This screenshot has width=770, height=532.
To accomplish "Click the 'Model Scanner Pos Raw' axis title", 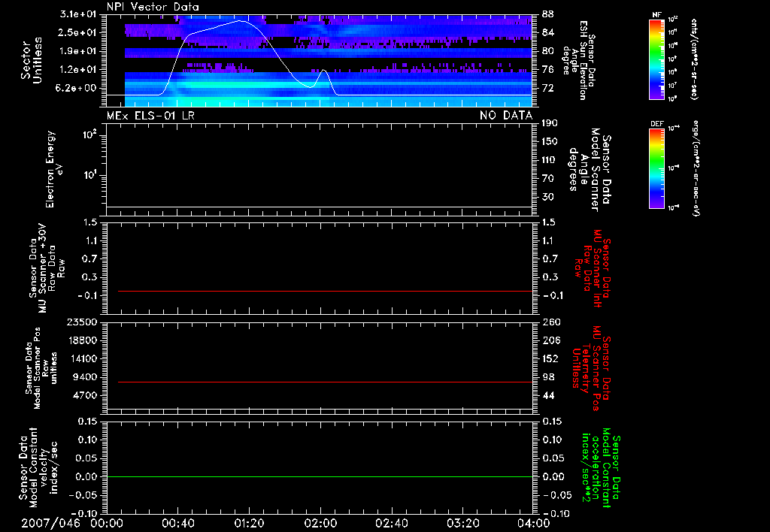I will [41, 368].
